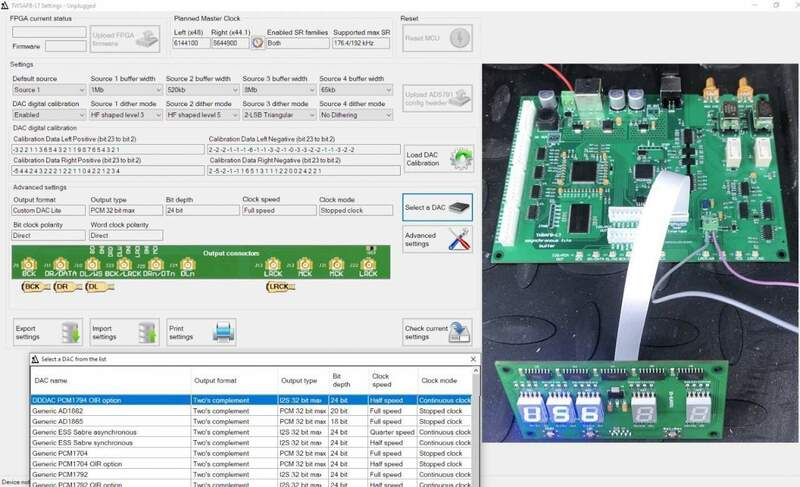Click the DAC name column header

coord(110,381)
